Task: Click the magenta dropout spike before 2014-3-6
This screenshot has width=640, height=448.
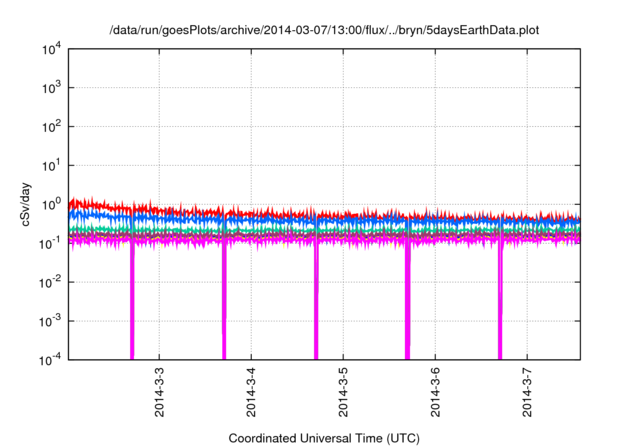Action: [x=407, y=302]
